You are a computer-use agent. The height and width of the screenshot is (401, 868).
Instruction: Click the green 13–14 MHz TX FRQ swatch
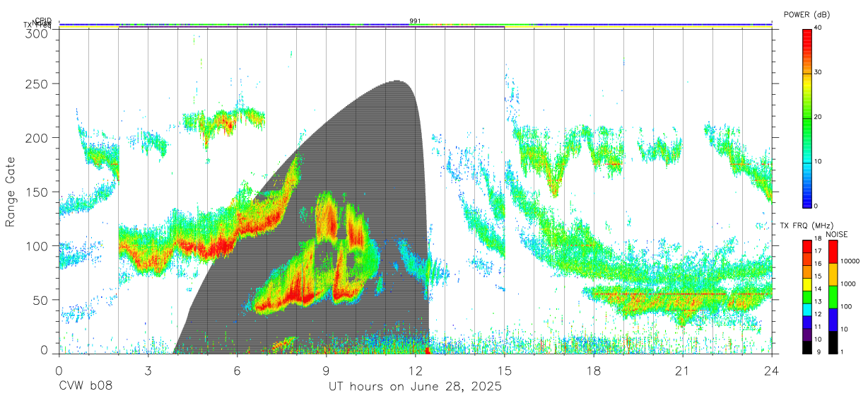point(808,296)
